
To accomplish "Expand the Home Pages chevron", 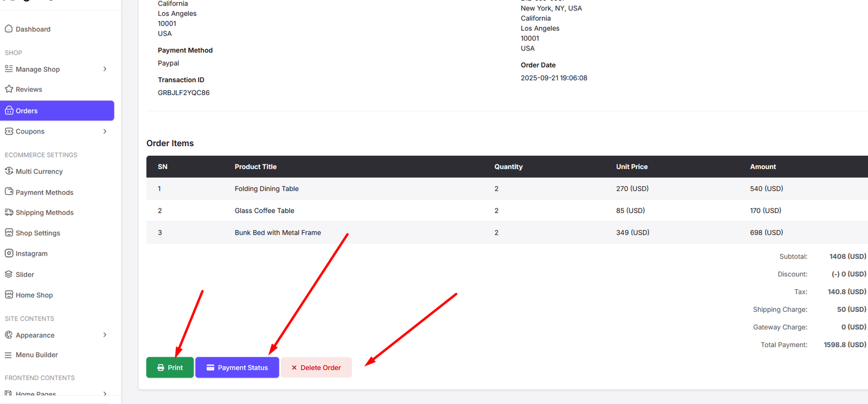I will pos(105,394).
